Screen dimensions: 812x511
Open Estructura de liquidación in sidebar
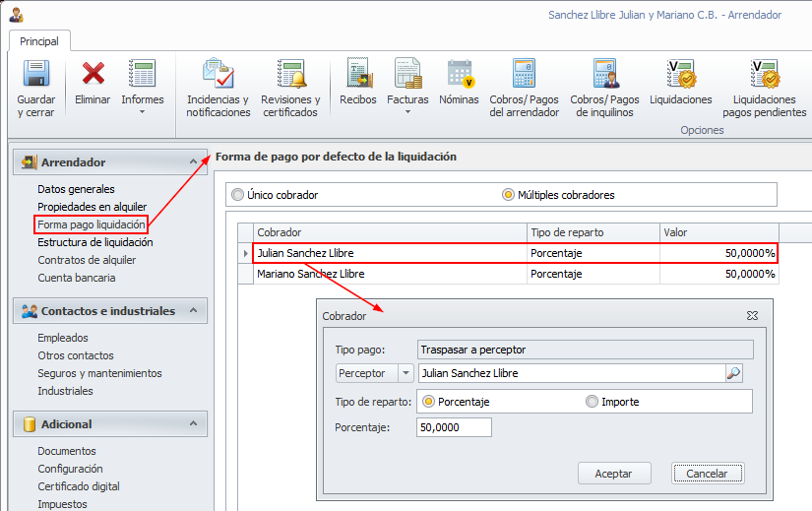click(x=95, y=242)
